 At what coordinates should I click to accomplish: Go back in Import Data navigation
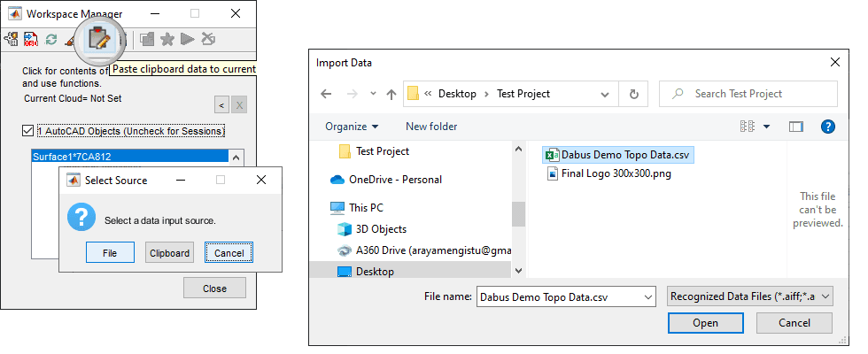pyautogui.click(x=326, y=94)
